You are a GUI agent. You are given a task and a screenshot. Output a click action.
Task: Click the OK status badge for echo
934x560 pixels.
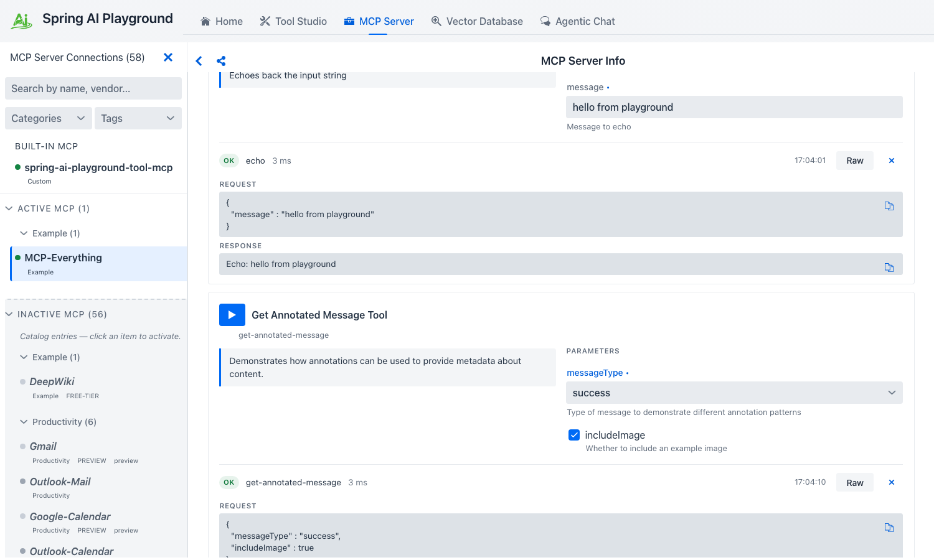pos(229,161)
